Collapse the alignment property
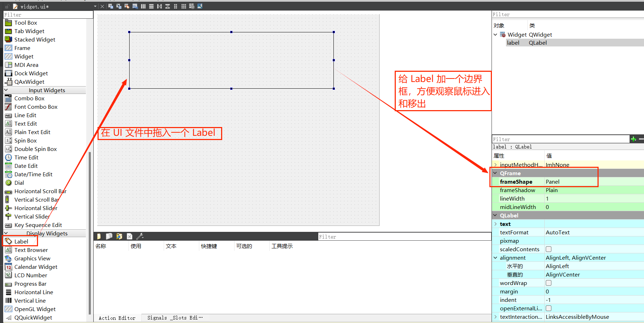The image size is (644, 323). [495, 258]
